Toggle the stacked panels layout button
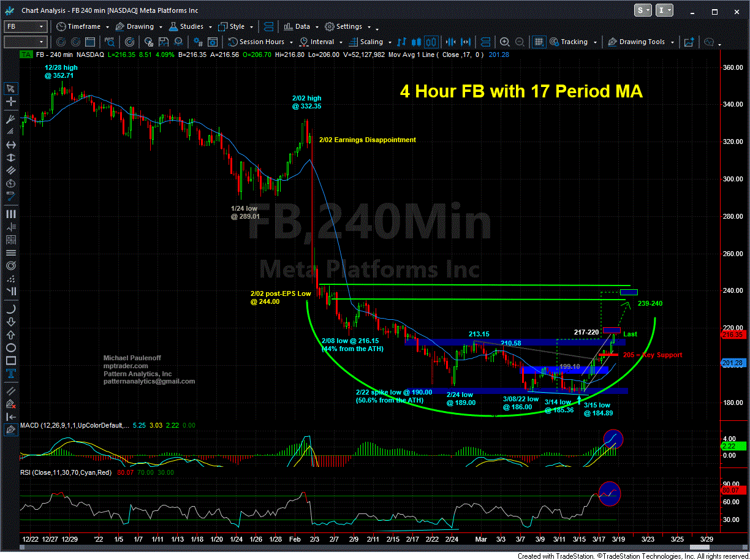Image resolution: width=750 pixels, height=560 pixels. pos(484,42)
